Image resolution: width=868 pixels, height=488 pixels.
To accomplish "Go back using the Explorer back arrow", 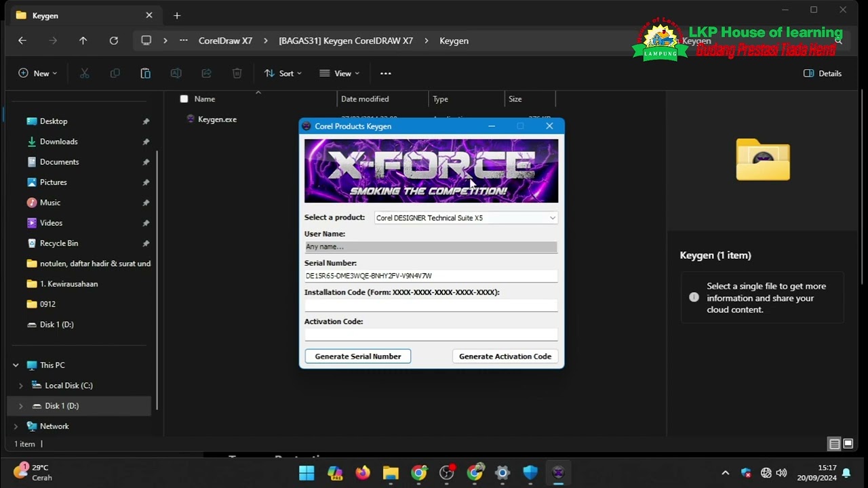I will click(22, 41).
